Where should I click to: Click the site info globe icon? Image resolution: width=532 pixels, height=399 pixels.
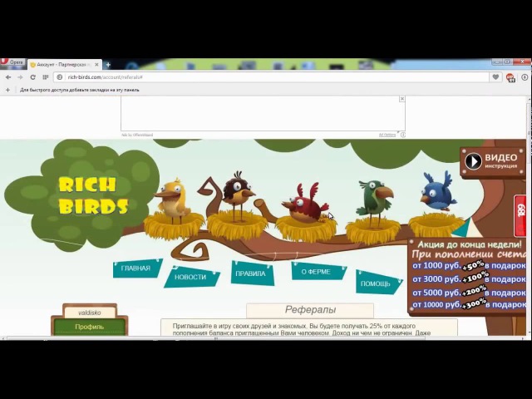60,77
